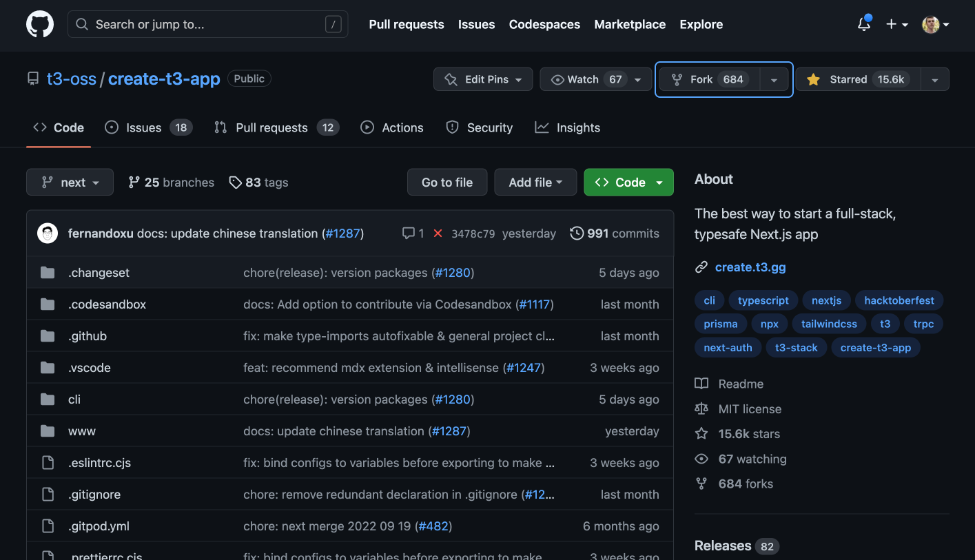
Task: Click the eye icon beside 67 watching
Action: click(701, 459)
